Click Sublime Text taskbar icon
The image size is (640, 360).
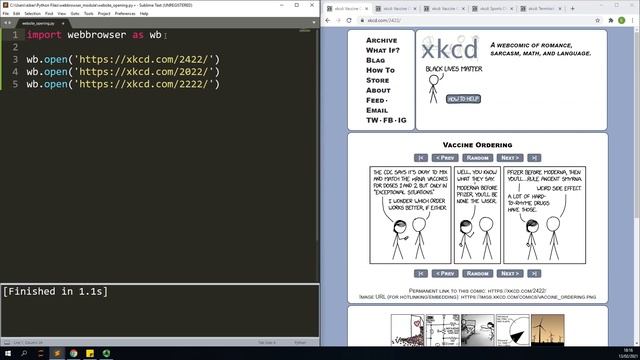click(57, 353)
